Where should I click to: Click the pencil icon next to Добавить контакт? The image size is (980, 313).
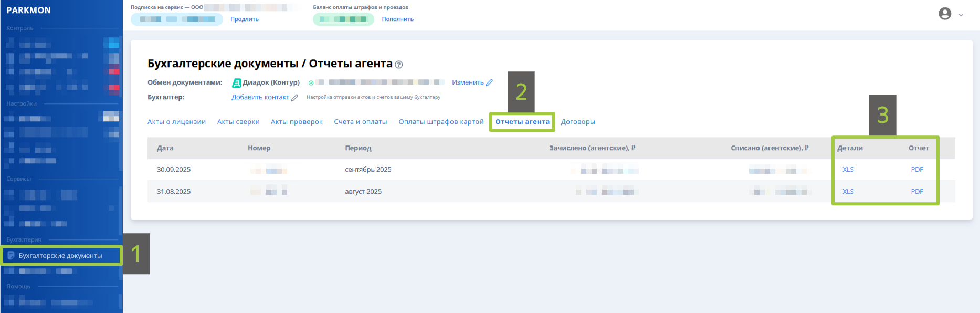(295, 98)
